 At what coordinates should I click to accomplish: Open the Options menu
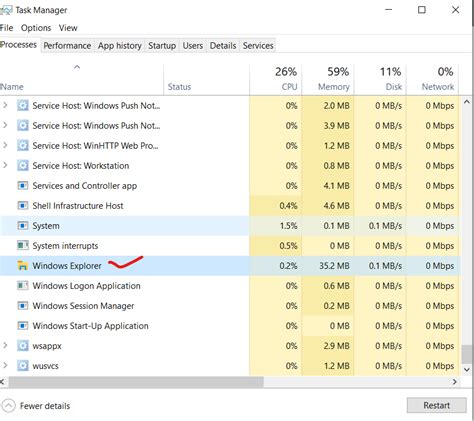[36, 28]
